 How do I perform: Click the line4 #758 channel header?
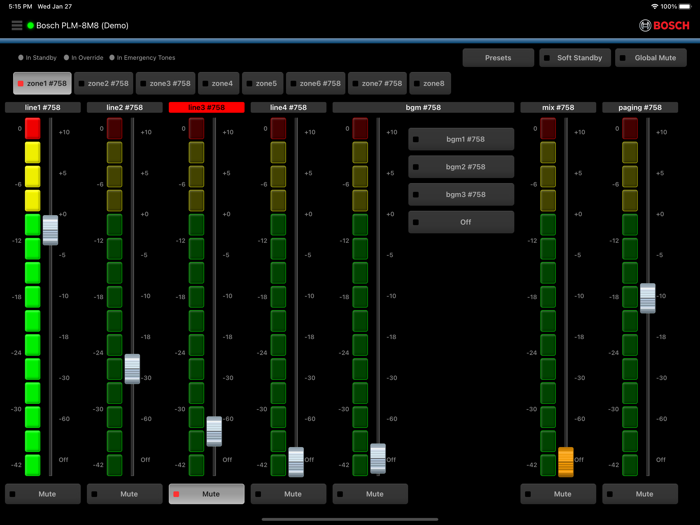[x=288, y=108]
